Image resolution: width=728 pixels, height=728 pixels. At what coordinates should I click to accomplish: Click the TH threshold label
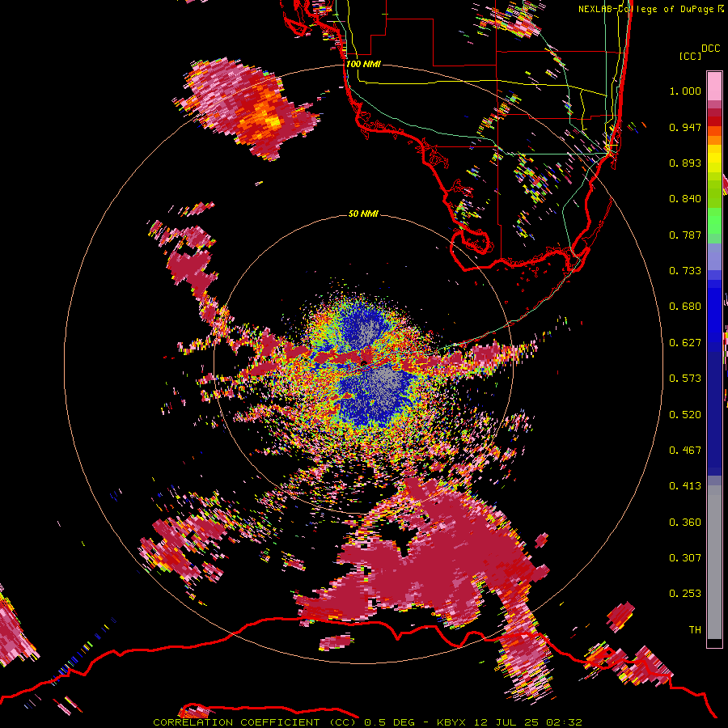tap(695, 630)
